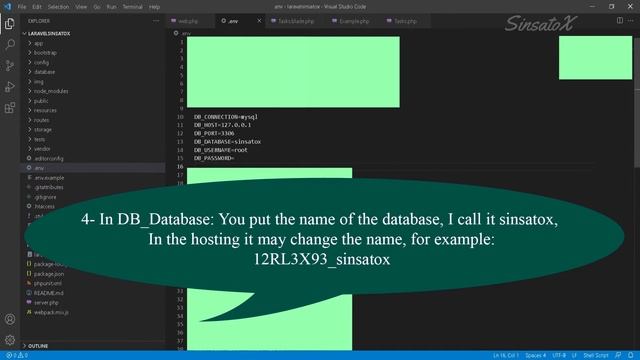Open the .env.example file
Screen dimensions: 640x360
49,178
